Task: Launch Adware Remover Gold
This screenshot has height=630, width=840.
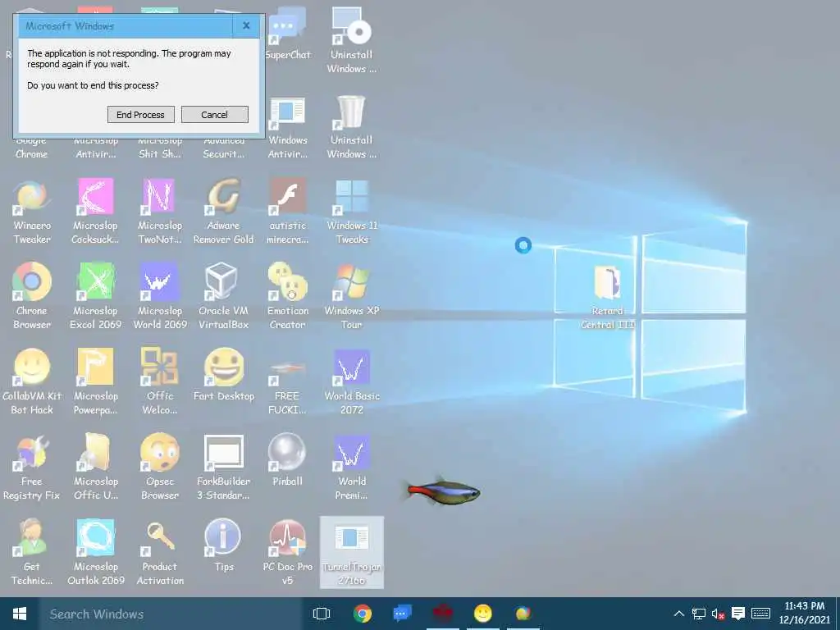Action: (x=223, y=212)
